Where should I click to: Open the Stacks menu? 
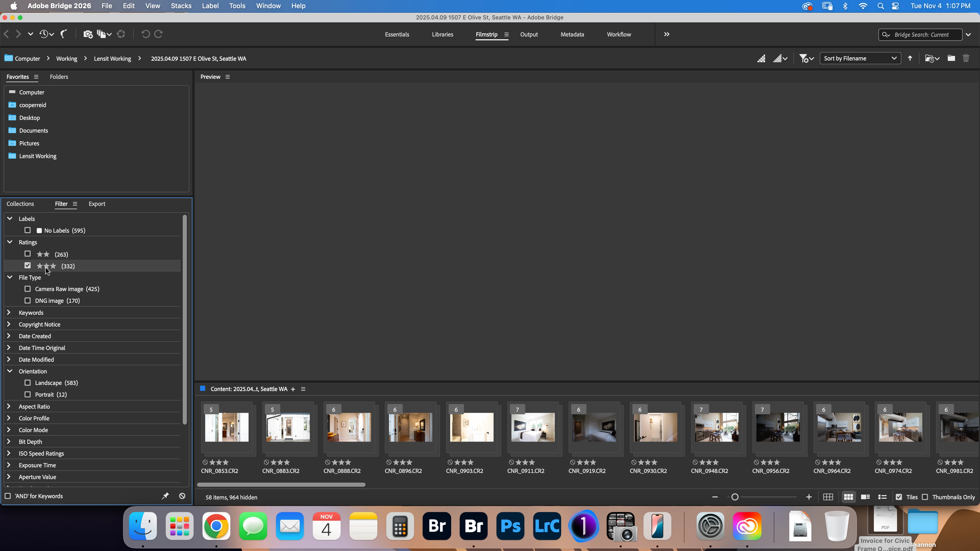pos(181,6)
